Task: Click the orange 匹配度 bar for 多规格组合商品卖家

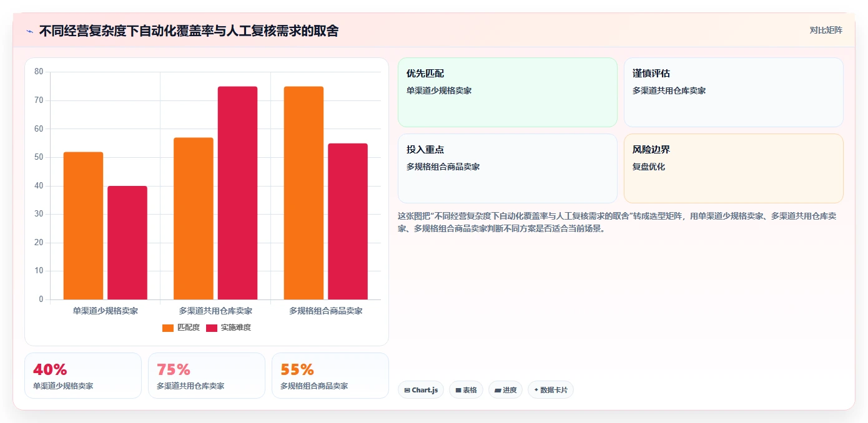Action: (x=303, y=193)
